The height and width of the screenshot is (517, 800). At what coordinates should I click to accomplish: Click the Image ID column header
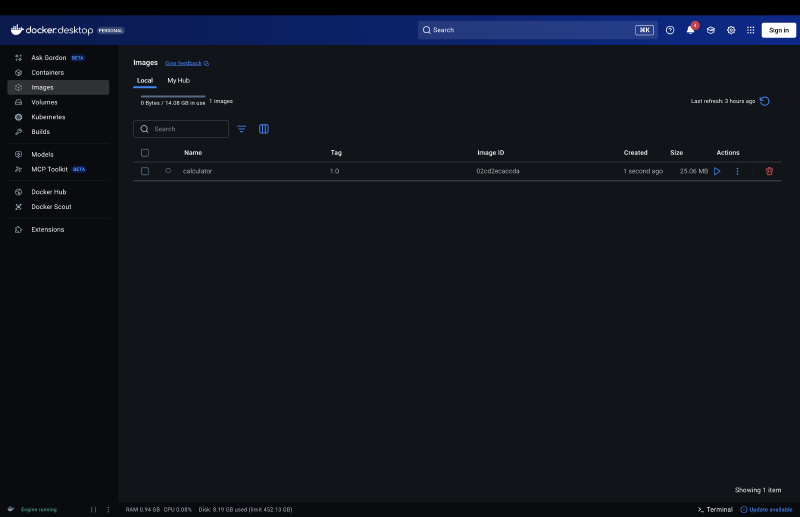click(491, 153)
